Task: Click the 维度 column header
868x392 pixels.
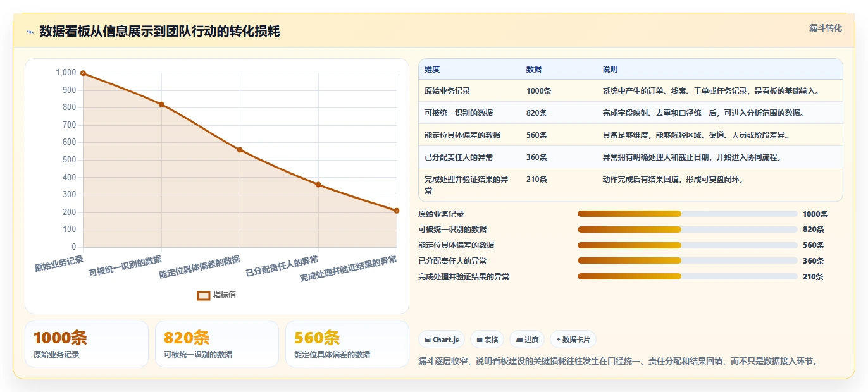Action: point(432,70)
